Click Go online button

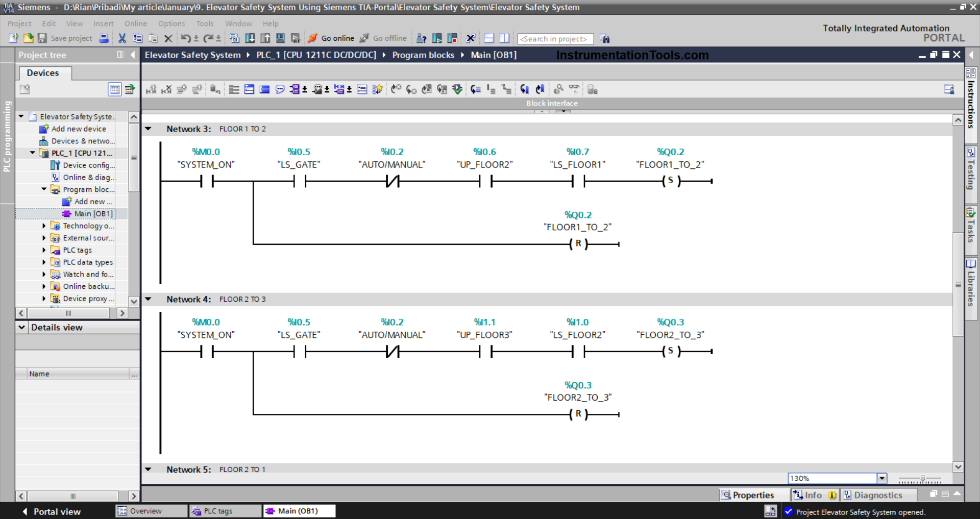coord(331,38)
